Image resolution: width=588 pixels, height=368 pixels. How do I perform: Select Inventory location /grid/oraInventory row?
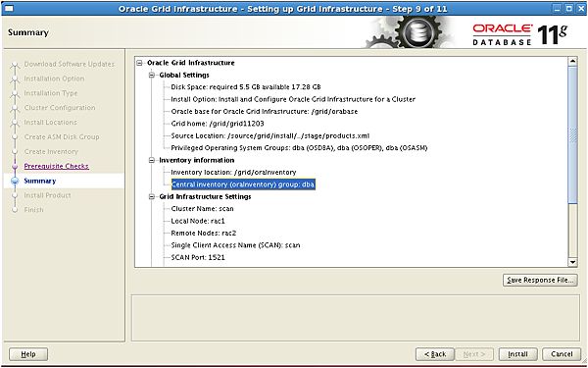[233, 173]
